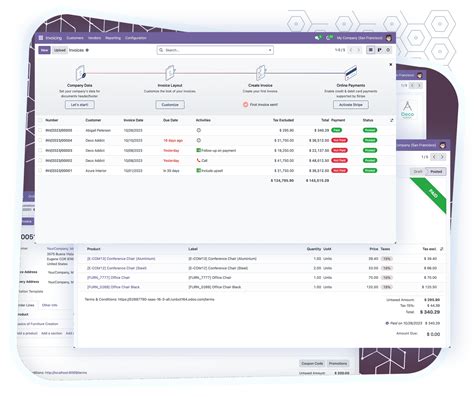
Task: Click the Company Data document icon
Action: 80,73
